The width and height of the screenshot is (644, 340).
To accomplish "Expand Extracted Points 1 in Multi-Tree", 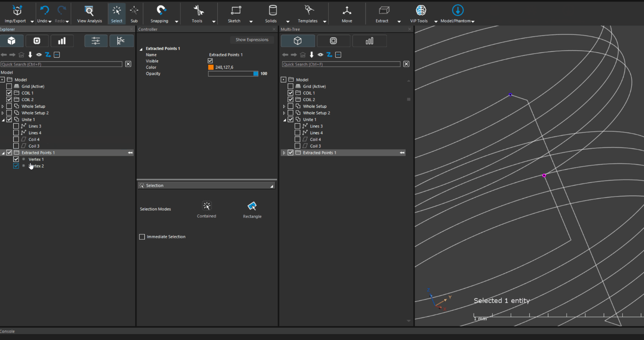I will 284,153.
